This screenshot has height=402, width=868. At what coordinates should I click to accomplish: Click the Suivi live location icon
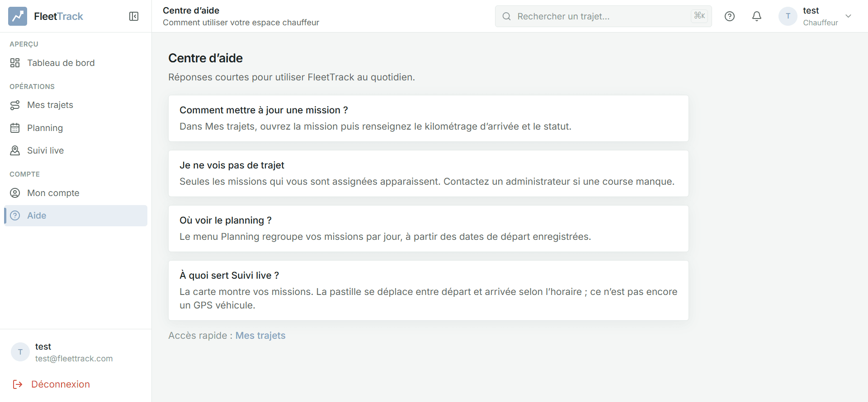(15, 150)
